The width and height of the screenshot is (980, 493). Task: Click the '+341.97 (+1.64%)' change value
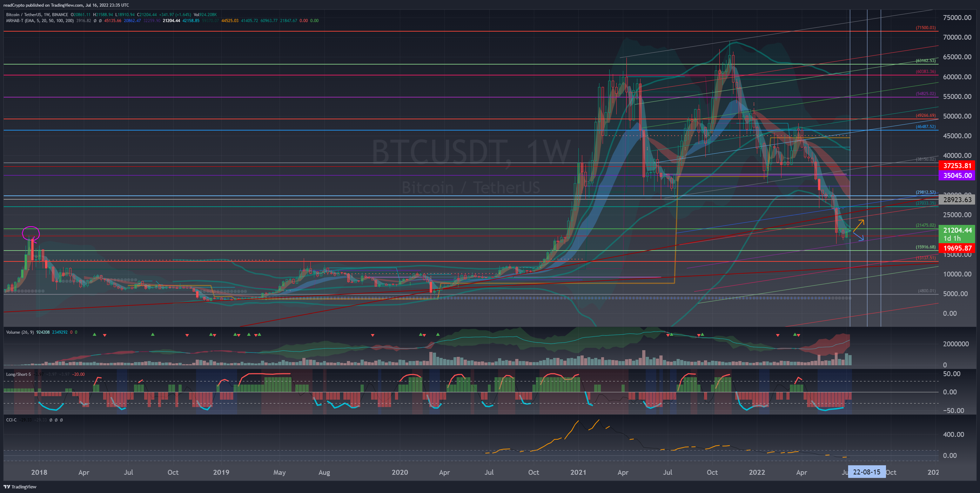point(175,14)
